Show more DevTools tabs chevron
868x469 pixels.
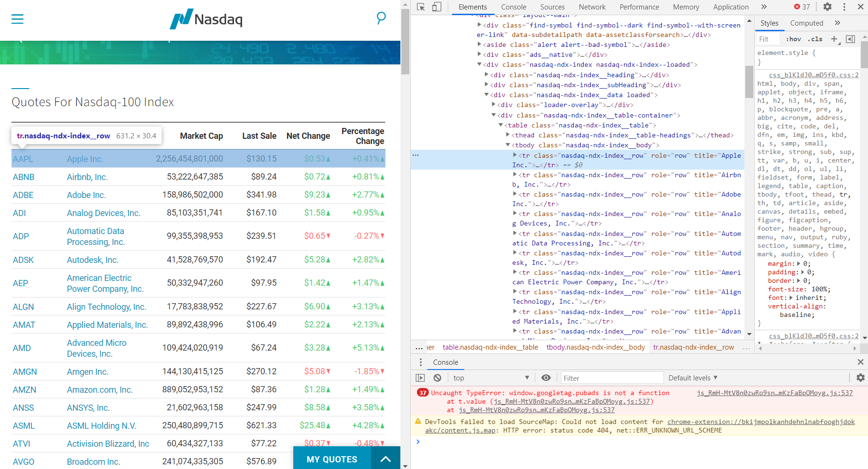click(764, 7)
